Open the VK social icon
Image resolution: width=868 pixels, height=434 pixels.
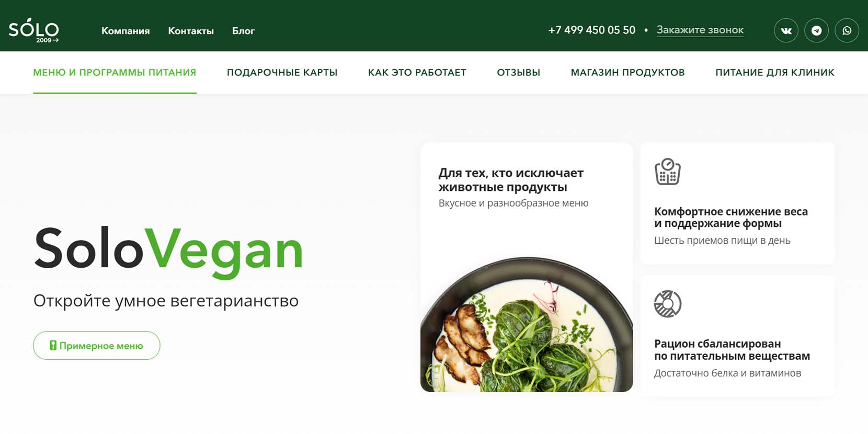(x=786, y=30)
